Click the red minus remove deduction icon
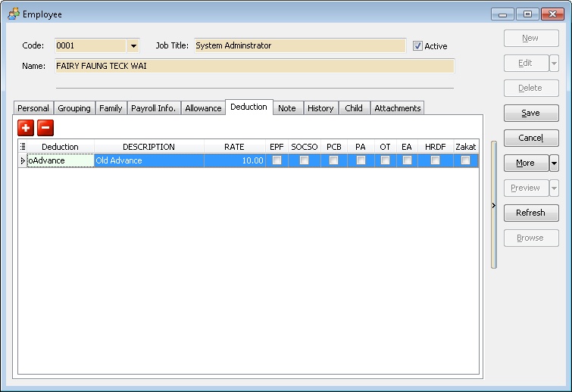Screen dimensions: 572x392 (45, 128)
